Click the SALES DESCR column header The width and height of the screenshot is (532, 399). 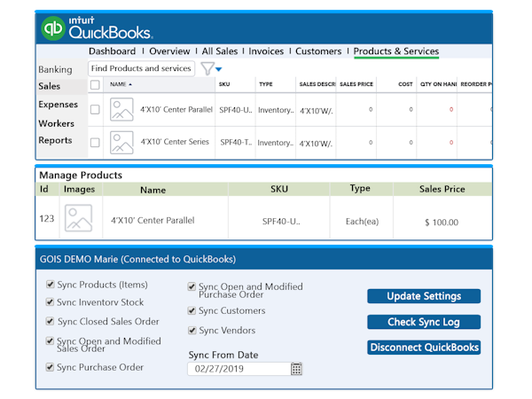point(317,84)
